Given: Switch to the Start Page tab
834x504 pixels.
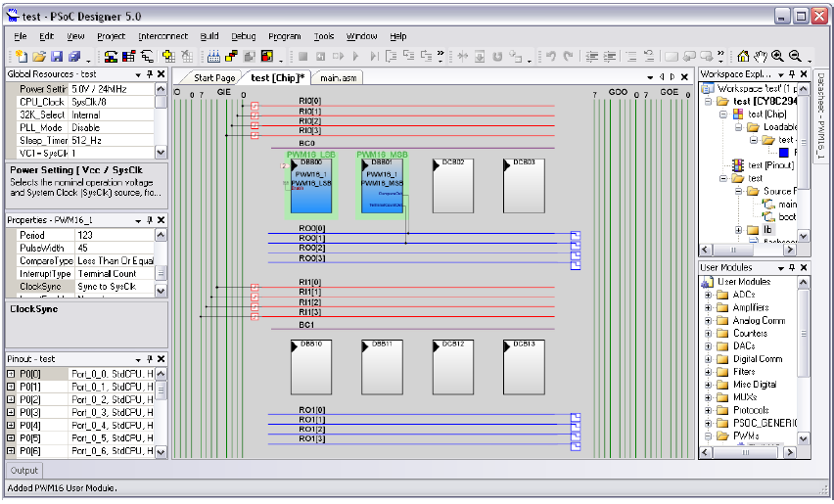Looking at the screenshot, I should pyautogui.click(x=214, y=77).
